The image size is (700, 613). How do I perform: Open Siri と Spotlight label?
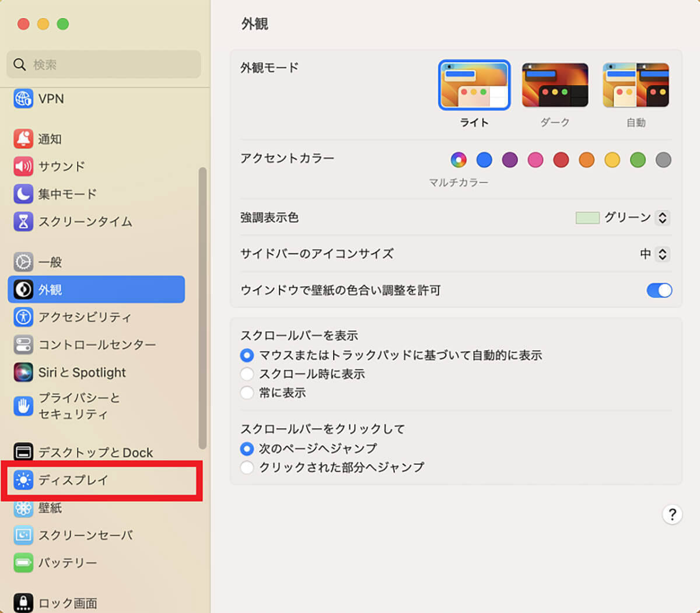tap(82, 372)
